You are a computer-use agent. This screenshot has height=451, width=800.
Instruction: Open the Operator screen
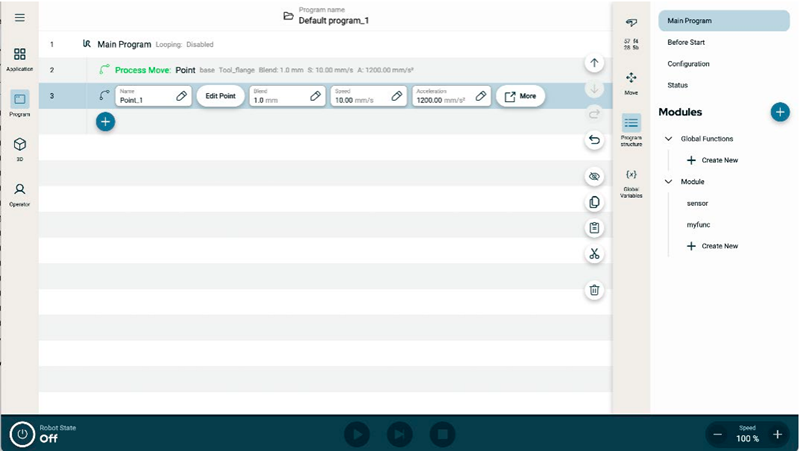pos(19,194)
